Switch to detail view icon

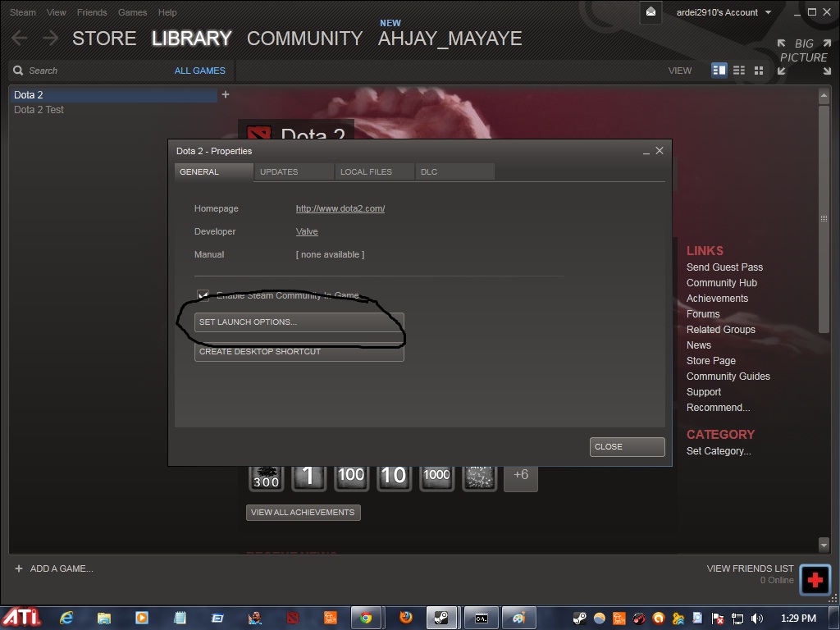[x=719, y=71]
